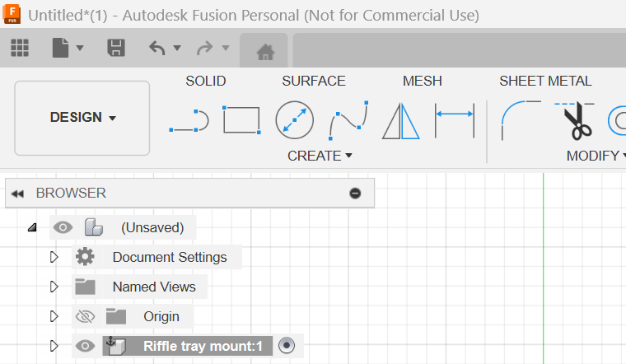Select the Trim scissors tool
626x364 pixels.
tap(577, 120)
